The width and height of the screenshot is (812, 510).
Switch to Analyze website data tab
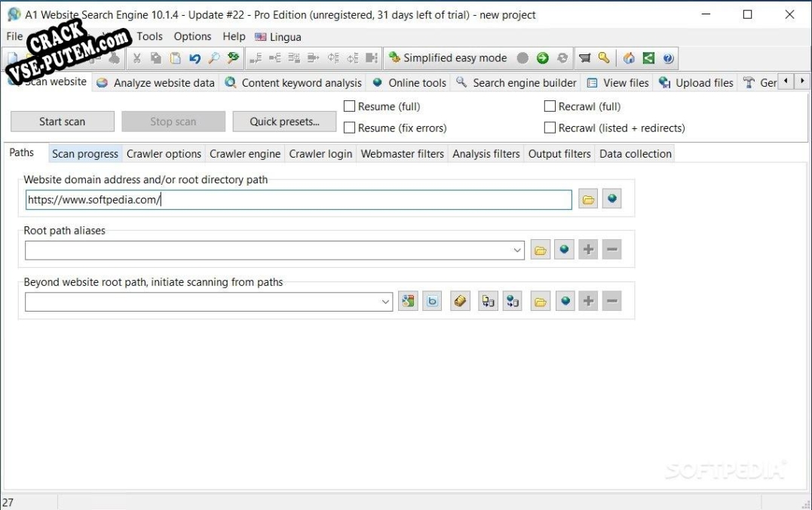(x=156, y=83)
